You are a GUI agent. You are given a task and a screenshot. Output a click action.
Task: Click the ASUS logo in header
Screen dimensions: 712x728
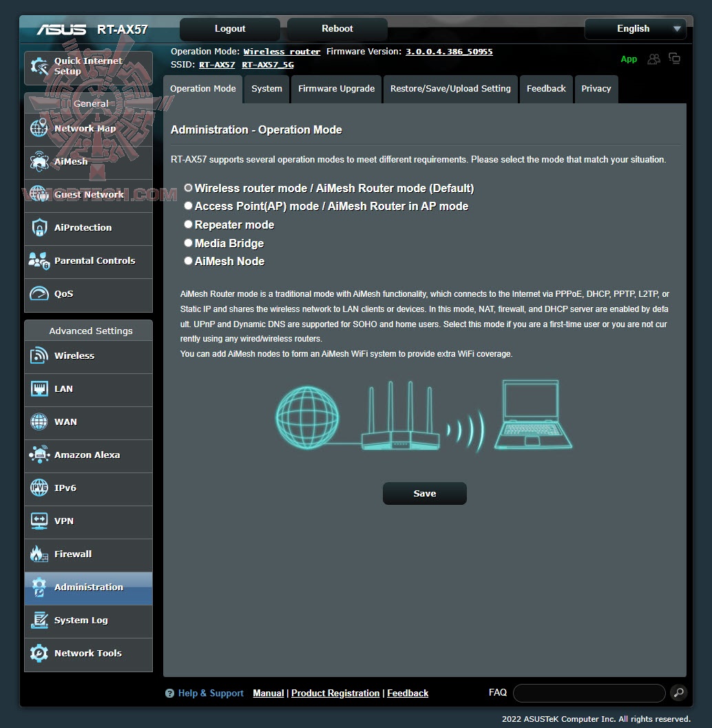(61, 30)
